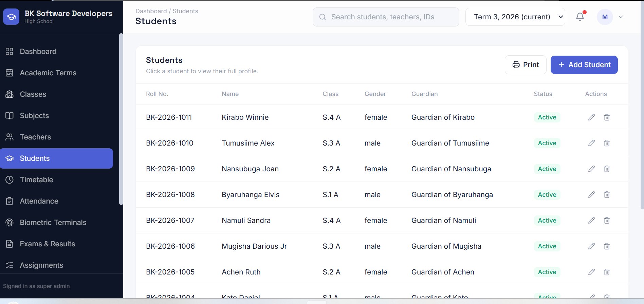The width and height of the screenshot is (644, 304).
Task: Delete Kirabo Winnie using trash icon
Action: click(x=607, y=117)
